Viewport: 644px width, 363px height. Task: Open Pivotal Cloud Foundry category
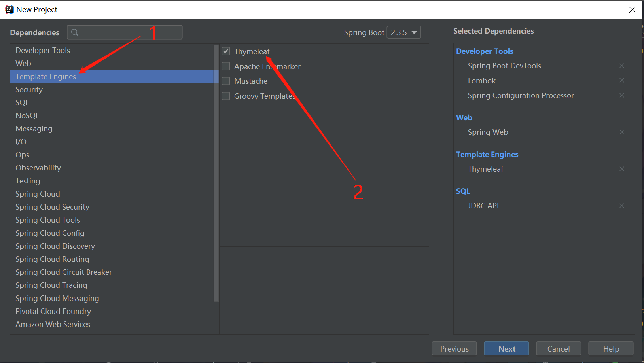click(x=112, y=311)
